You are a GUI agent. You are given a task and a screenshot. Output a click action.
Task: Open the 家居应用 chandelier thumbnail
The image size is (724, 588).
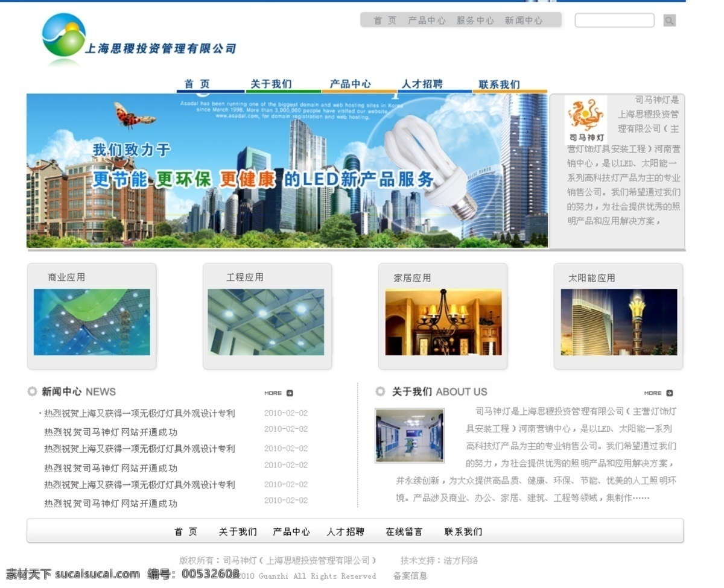pos(443,322)
